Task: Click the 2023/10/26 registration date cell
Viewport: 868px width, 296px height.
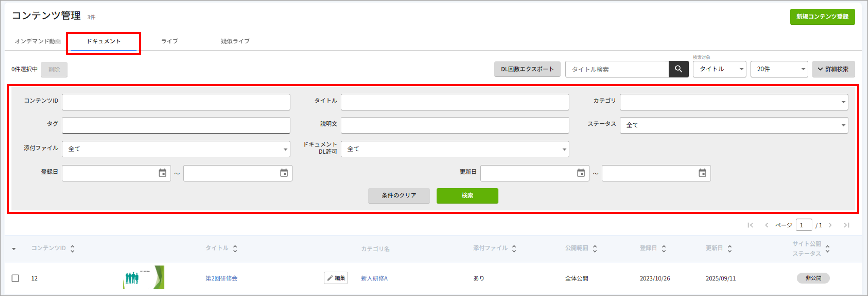Action: click(655, 278)
